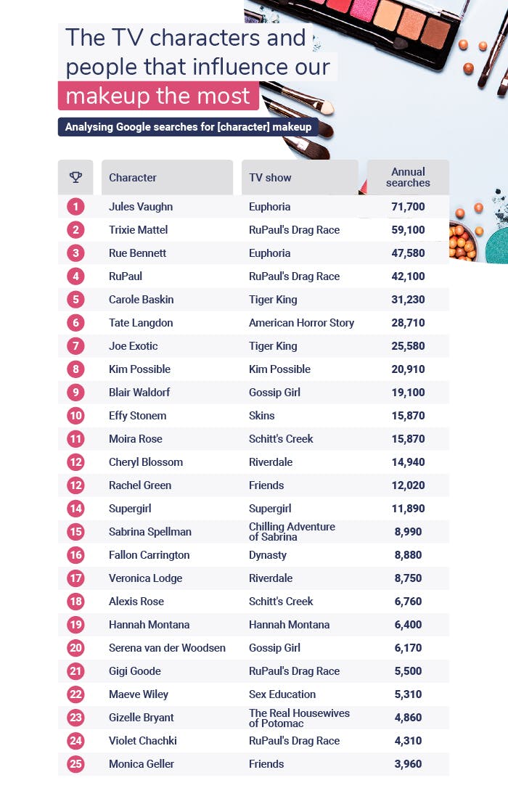This screenshot has height=812, width=508.
Task: Click the American Horror Story show name
Action: [x=301, y=323]
